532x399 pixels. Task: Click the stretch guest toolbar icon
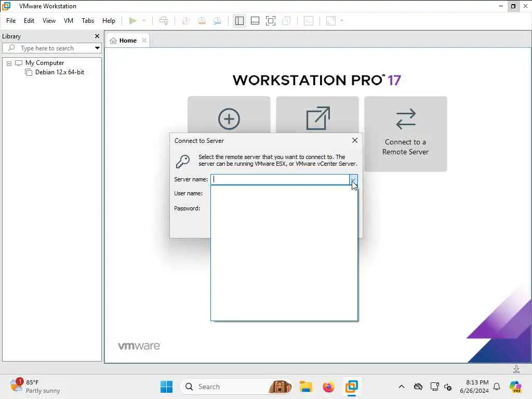point(331,21)
